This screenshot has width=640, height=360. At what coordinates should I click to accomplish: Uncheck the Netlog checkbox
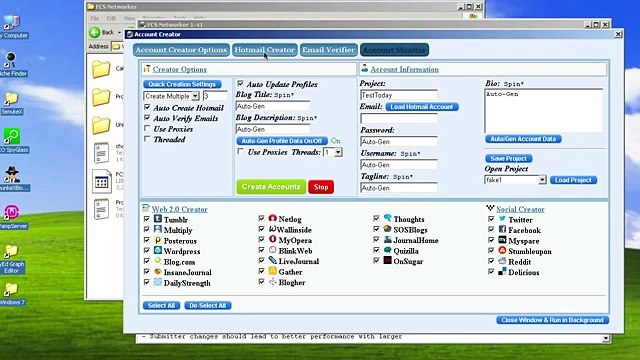tap(262, 219)
